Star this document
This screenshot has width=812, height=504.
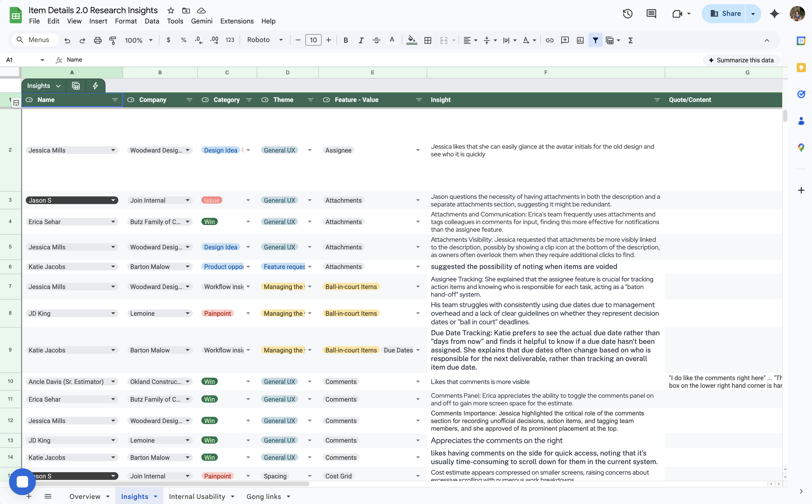(x=171, y=10)
